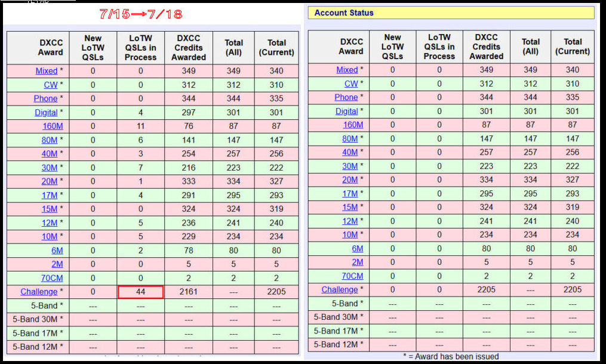The image size is (606, 364).
Task: Open Phone link under Account Status
Action: [346, 97]
